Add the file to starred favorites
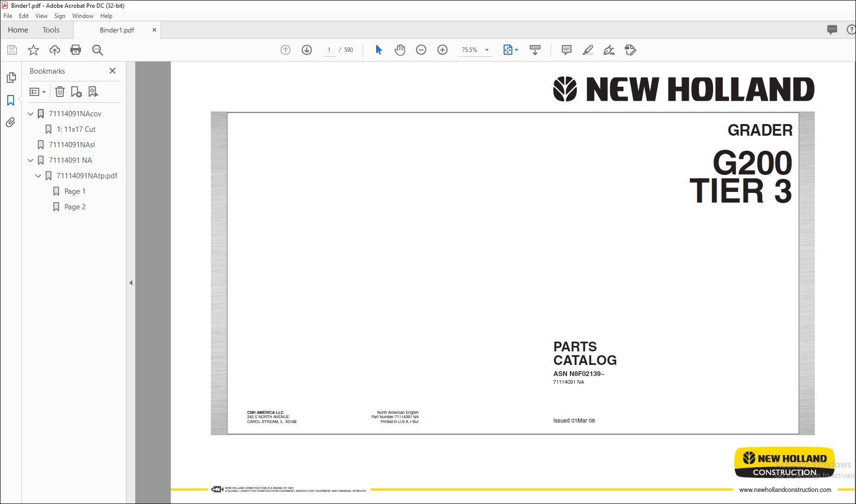This screenshot has width=856, height=504. [33, 50]
